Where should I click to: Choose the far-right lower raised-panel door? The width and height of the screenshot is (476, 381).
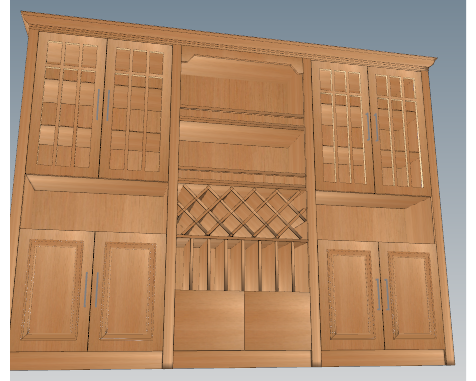[x=412, y=297]
